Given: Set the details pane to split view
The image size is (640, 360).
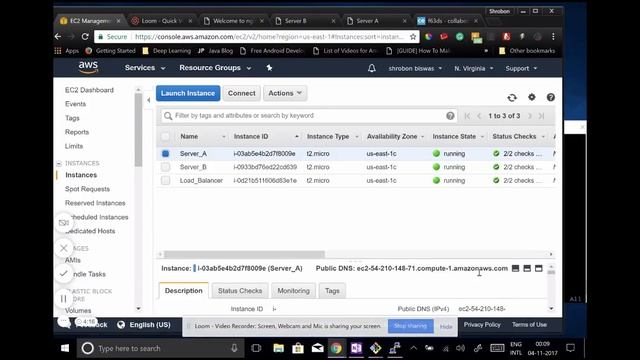Looking at the screenshot, I should point(527,268).
